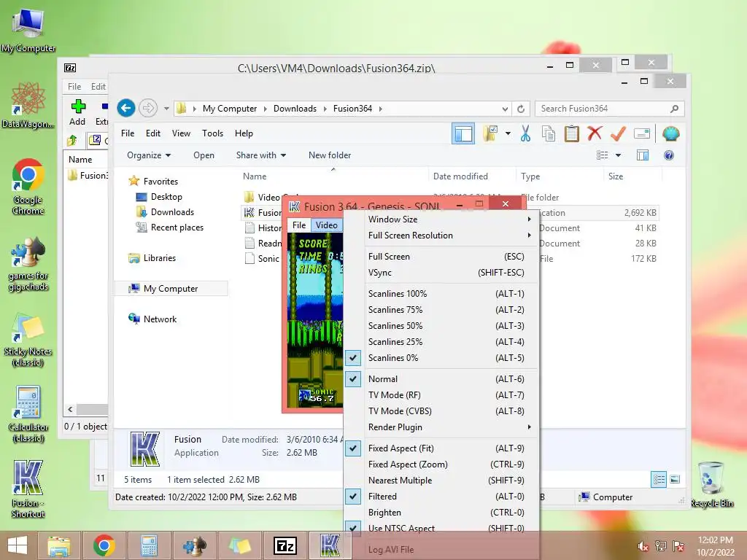Click the Search Fusion364 field

pyautogui.click(x=610, y=109)
